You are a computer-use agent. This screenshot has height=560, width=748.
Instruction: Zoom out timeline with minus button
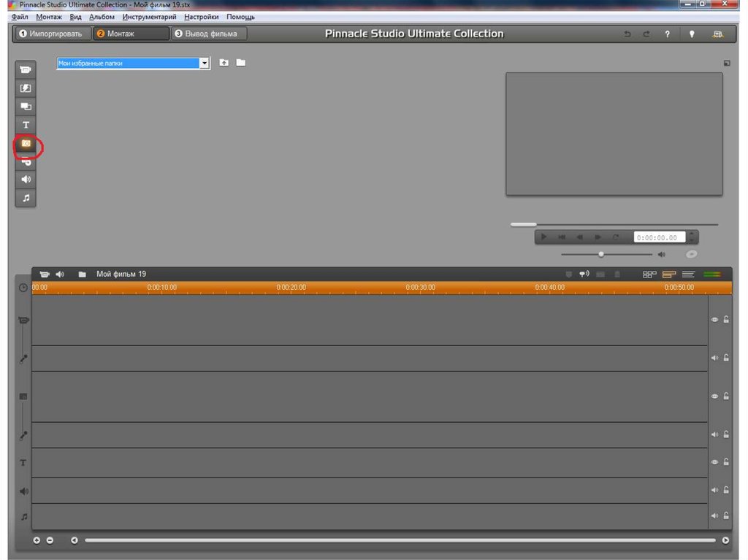pyautogui.click(x=50, y=540)
